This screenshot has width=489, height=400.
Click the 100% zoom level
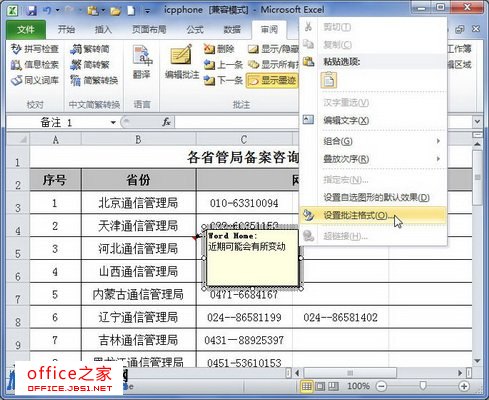click(x=358, y=386)
